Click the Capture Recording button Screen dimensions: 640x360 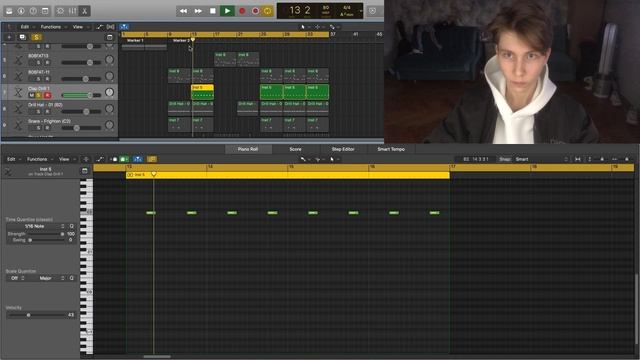click(255, 11)
